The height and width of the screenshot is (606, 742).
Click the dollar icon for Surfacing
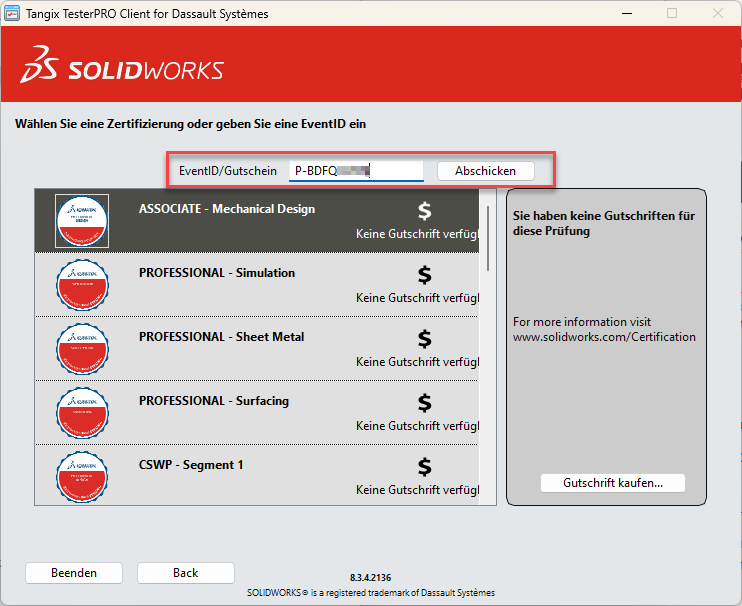[x=425, y=403]
